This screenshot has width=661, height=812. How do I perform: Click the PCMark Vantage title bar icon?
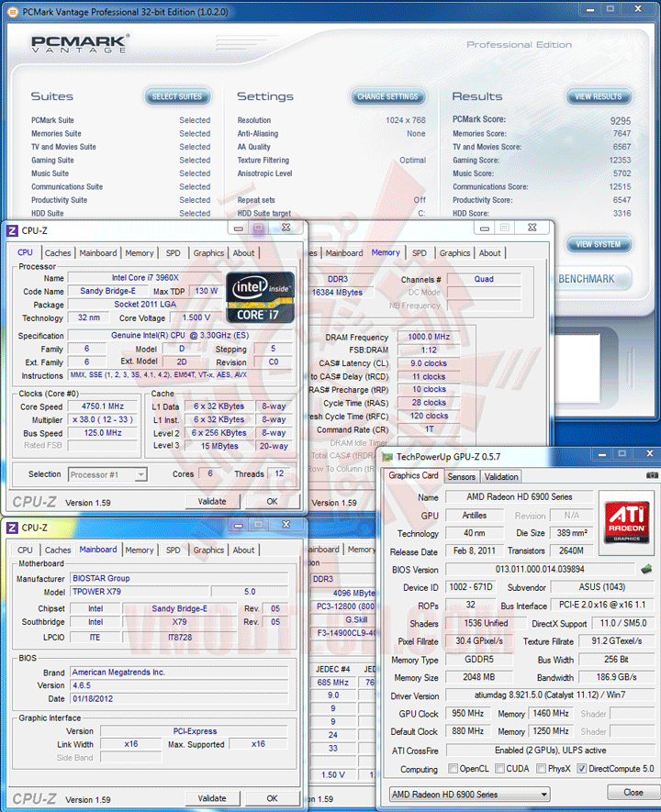click(13, 11)
